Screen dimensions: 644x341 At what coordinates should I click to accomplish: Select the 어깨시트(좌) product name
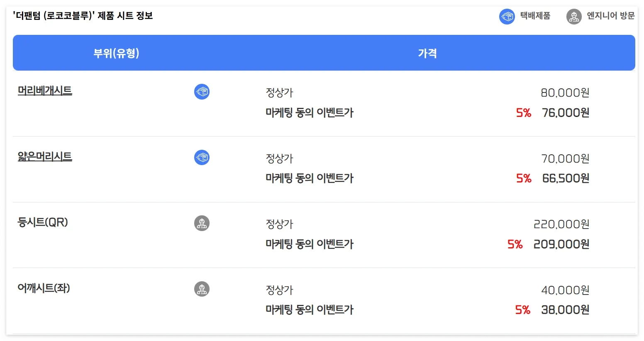coord(44,288)
